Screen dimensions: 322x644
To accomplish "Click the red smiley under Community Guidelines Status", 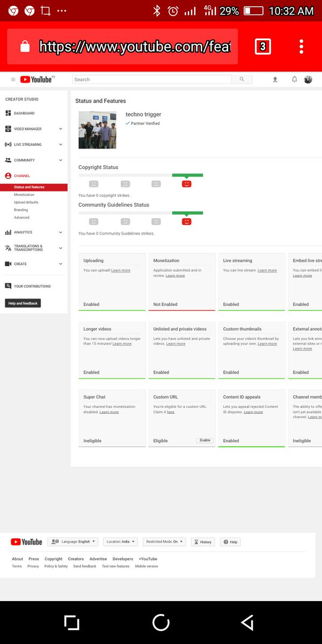I will point(187,221).
